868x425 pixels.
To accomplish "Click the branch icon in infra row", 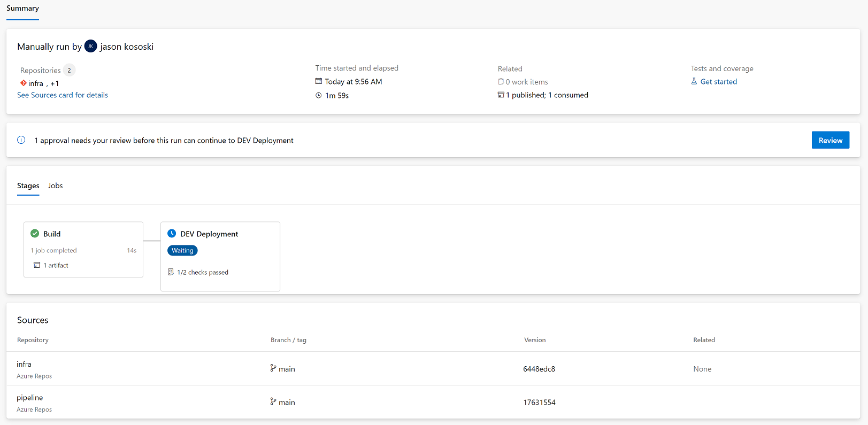I will [273, 368].
